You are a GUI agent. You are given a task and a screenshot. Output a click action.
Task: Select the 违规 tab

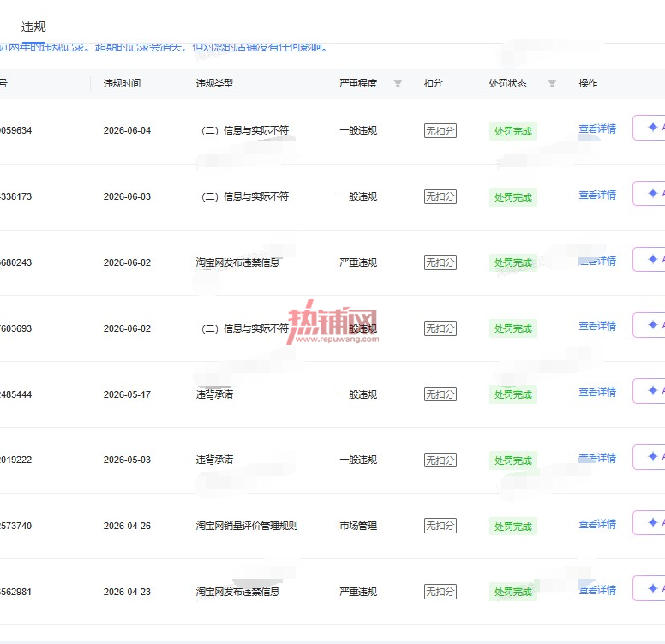click(x=33, y=27)
